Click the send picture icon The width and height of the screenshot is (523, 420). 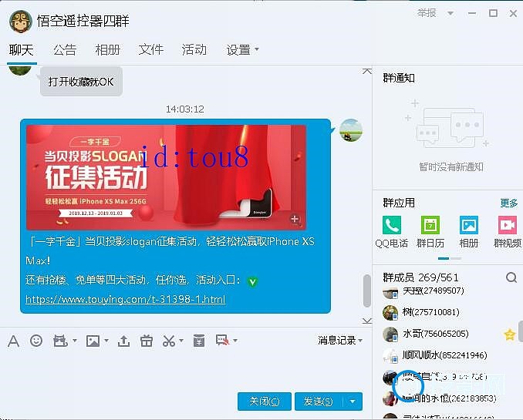93,341
